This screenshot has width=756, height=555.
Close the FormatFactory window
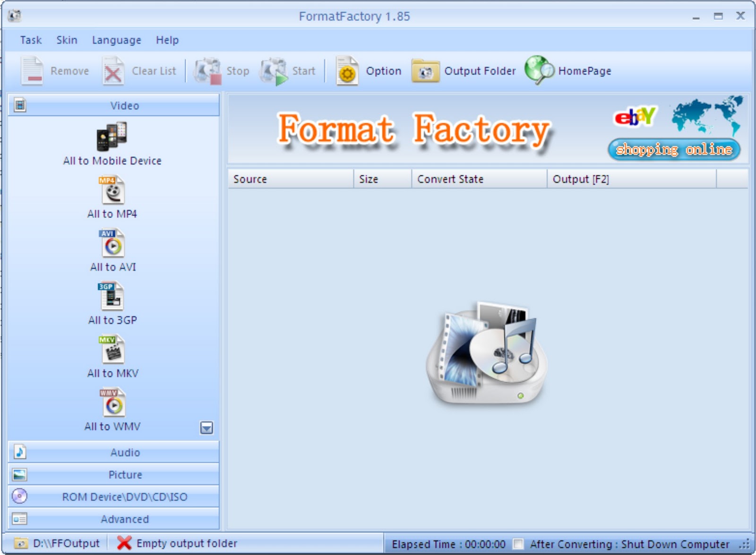click(x=740, y=16)
